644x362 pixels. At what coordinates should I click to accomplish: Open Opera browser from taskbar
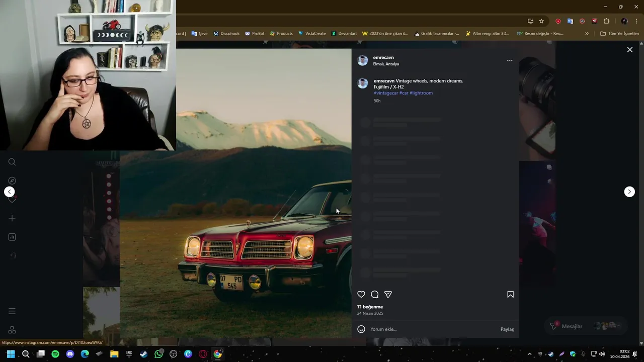click(203, 354)
